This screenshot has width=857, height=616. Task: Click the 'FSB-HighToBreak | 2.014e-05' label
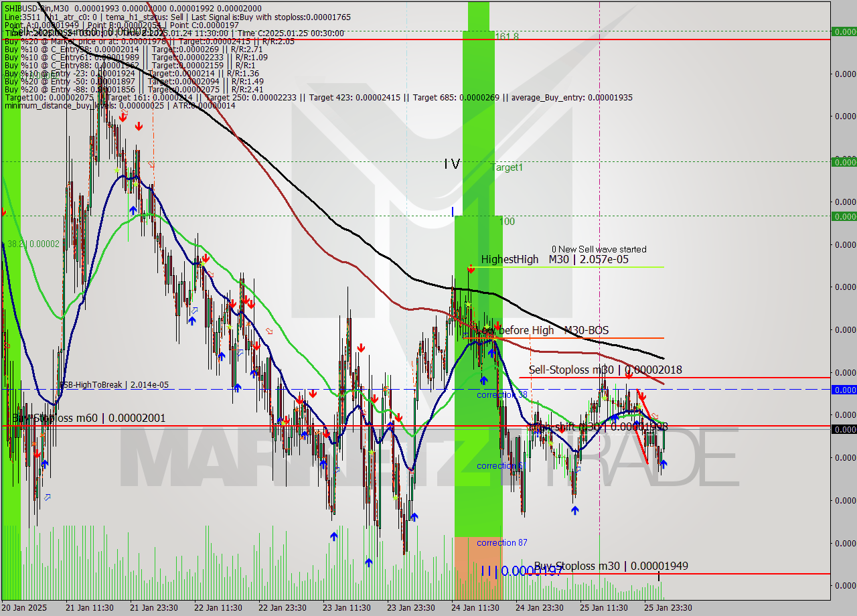[114, 385]
